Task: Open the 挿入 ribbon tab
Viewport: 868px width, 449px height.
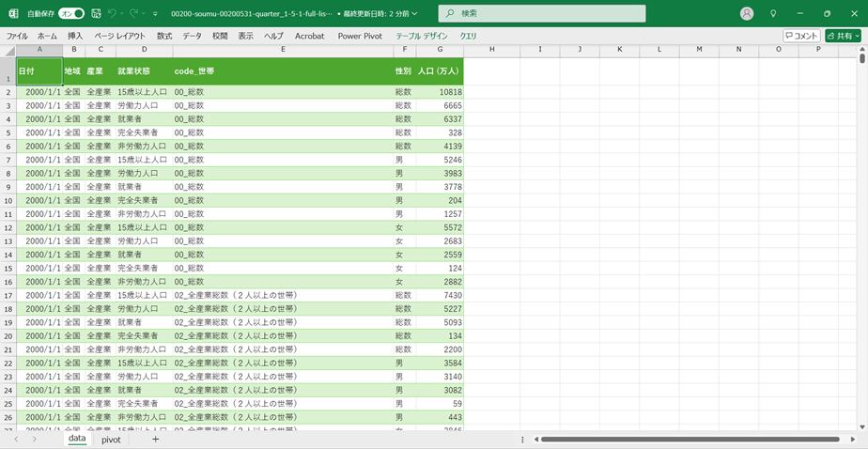Action: coord(75,36)
